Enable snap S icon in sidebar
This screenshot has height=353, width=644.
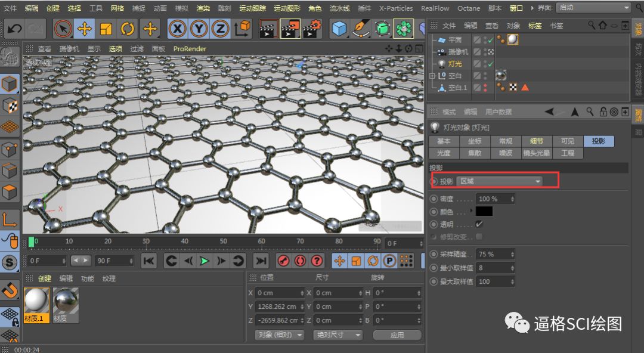coord(10,262)
